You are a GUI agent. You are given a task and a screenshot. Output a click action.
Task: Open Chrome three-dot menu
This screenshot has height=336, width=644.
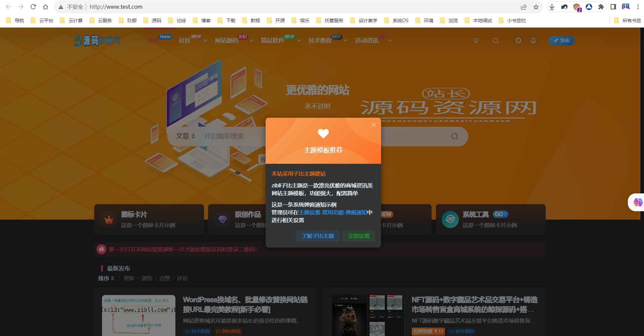pyautogui.click(x=638, y=7)
